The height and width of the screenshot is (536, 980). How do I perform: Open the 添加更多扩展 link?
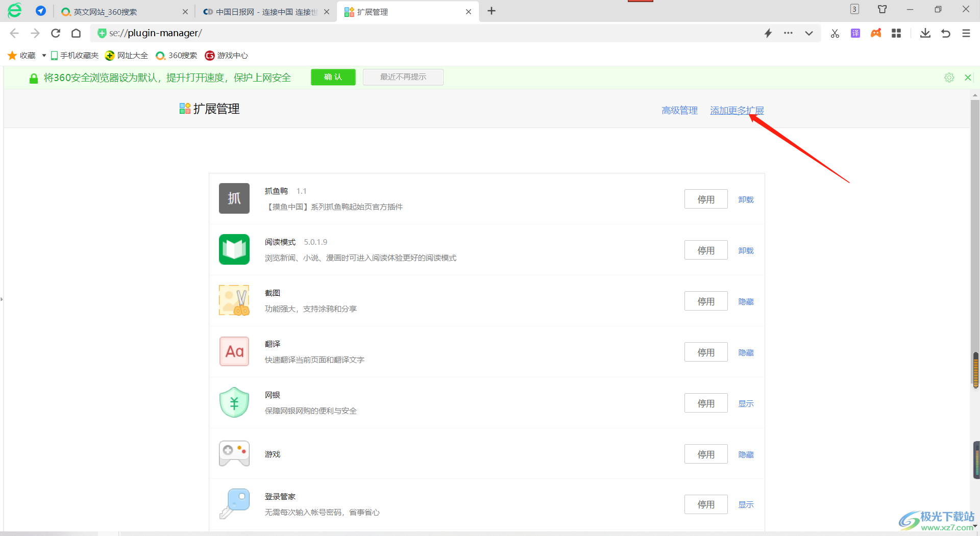pos(737,110)
